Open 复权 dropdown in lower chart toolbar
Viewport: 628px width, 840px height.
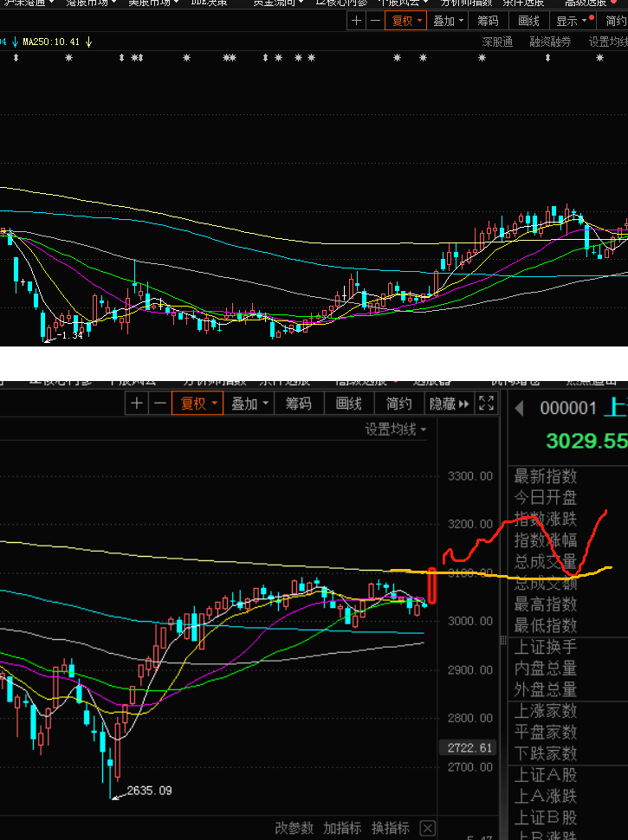click(x=197, y=404)
